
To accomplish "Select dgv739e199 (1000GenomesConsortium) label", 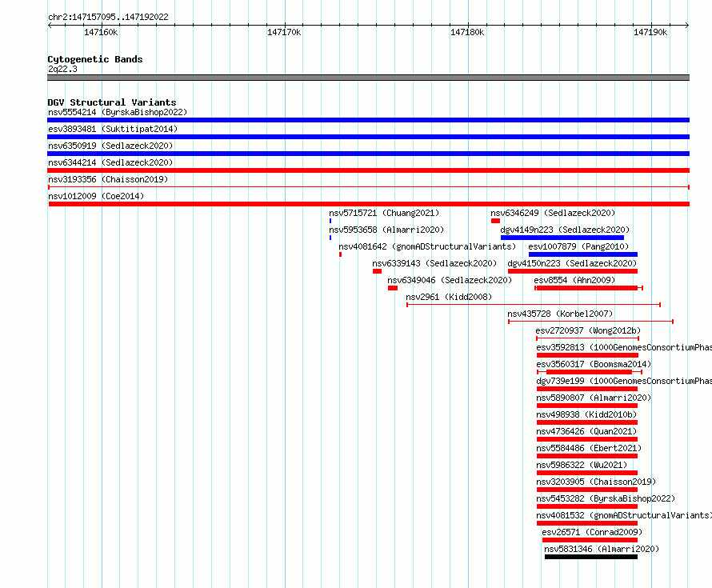I will click(624, 381).
